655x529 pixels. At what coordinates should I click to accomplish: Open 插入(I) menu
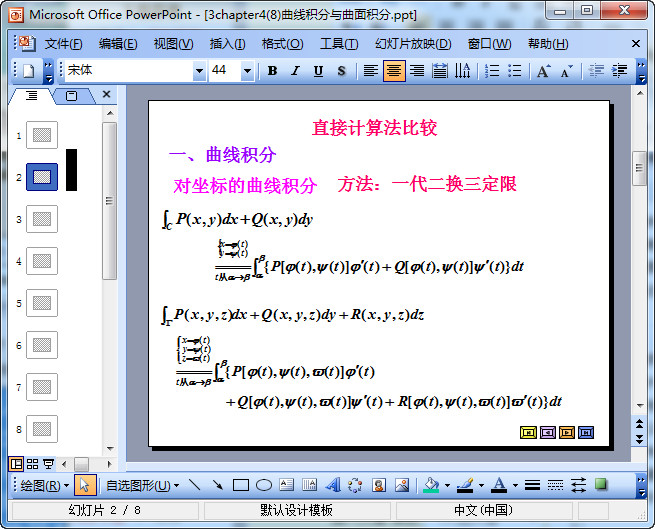227,44
